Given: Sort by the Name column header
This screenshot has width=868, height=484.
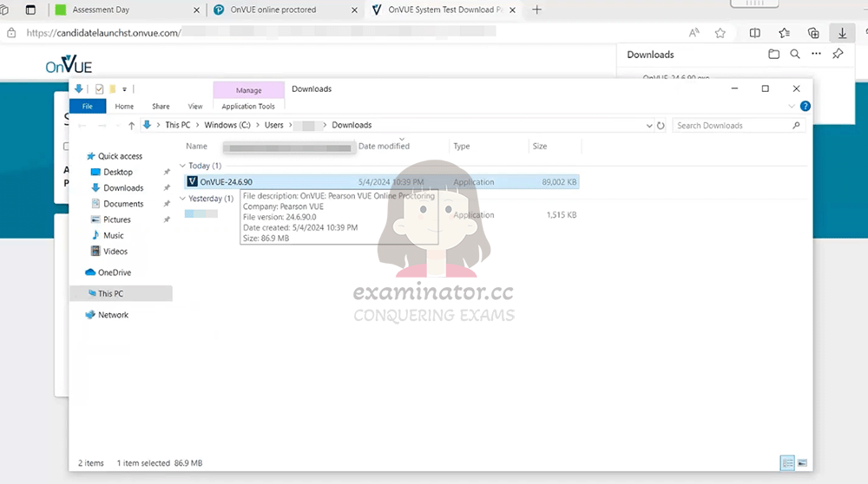Looking at the screenshot, I should pyautogui.click(x=196, y=146).
